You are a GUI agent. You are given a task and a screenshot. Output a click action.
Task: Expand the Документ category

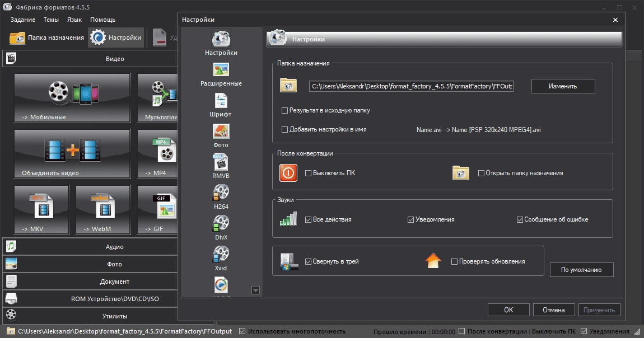pyautogui.click(x=90, y=281)
